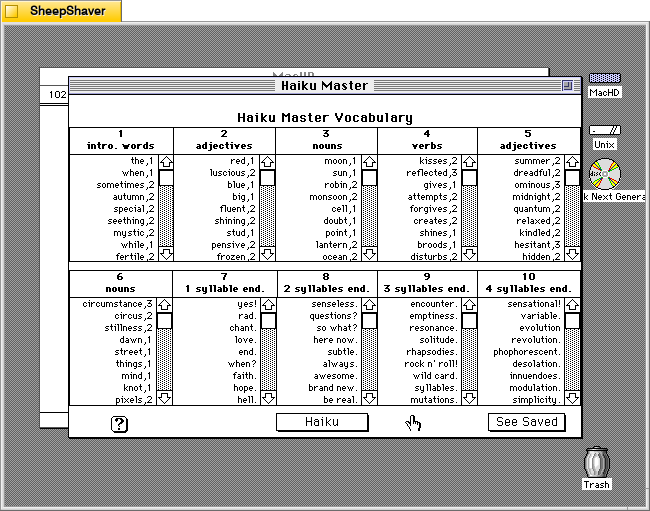Select 'so what?' in 2 syllable endings
The width and height of the screenshot is (650, 511).
coord(337,328)
